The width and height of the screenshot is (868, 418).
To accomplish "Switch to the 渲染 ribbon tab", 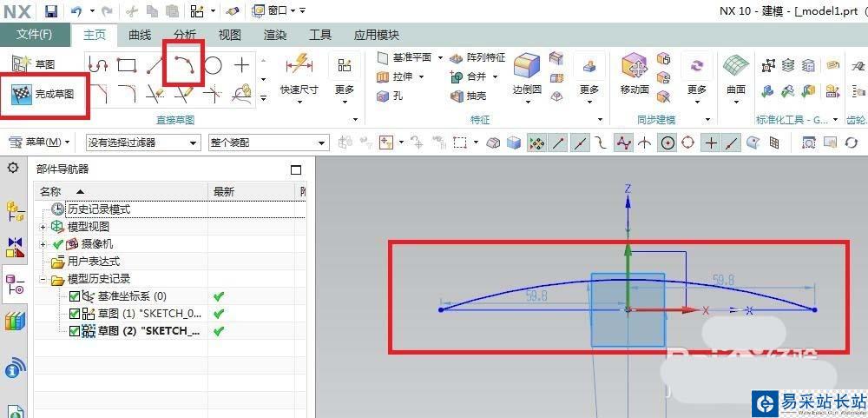I will coord(275,35).
